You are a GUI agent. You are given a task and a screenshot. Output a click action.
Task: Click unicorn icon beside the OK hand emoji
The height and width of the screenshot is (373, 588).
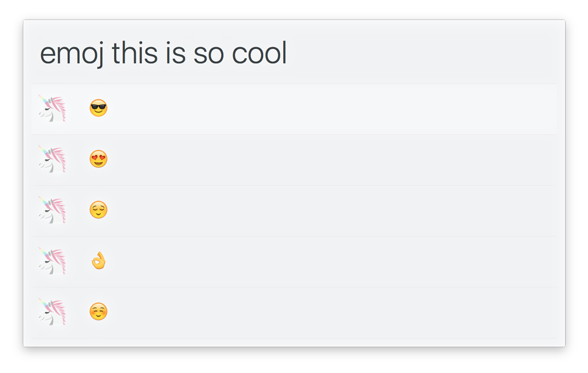[x=52, y=261]
